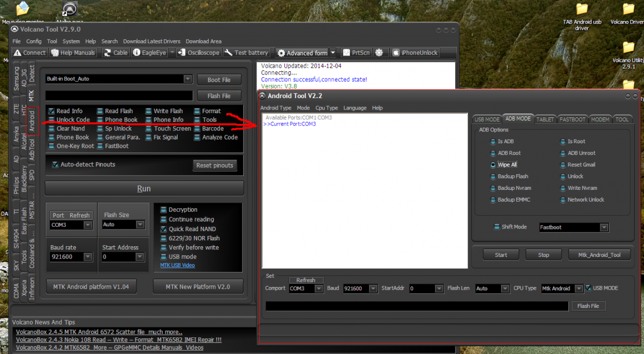Open Flash Len dropdown in Android Tool
644x354 pixels.
point(505,289)
